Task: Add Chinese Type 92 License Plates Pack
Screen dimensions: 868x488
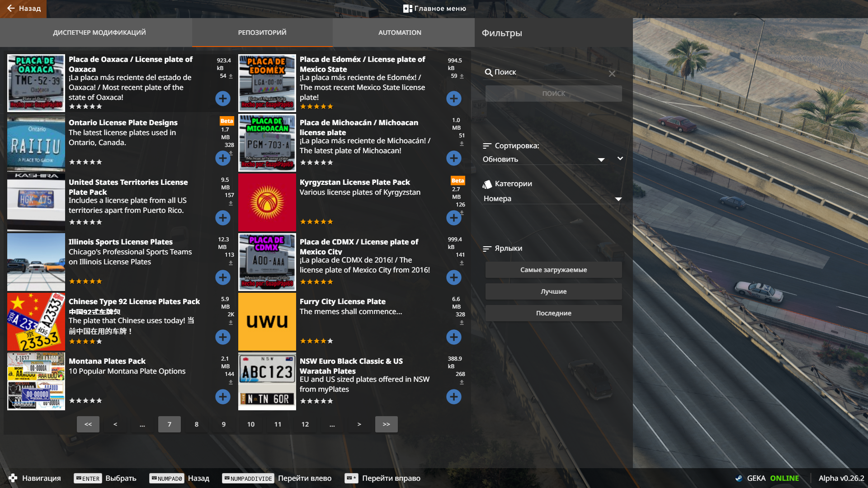Action: pyautogui.click(x=222, y=337)
